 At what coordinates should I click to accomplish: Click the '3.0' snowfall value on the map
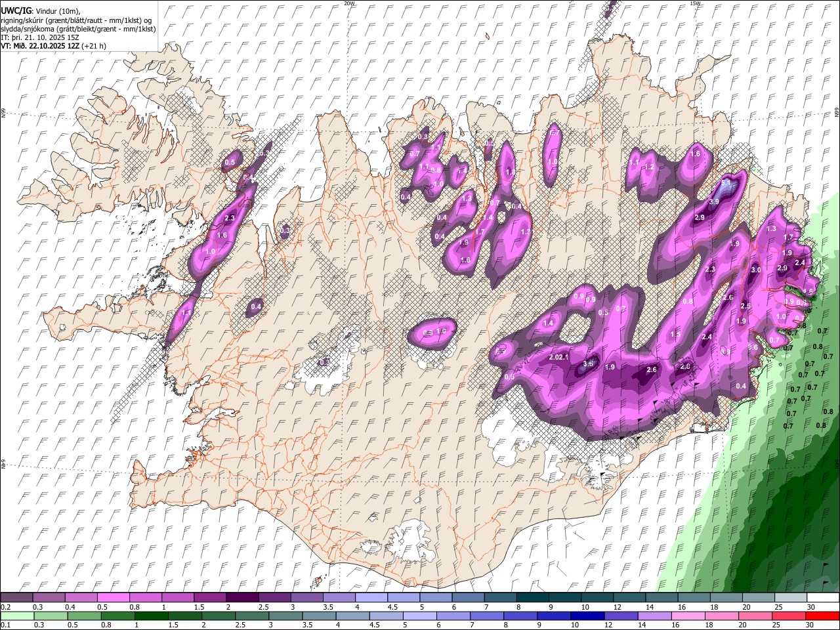pos(755,270)
